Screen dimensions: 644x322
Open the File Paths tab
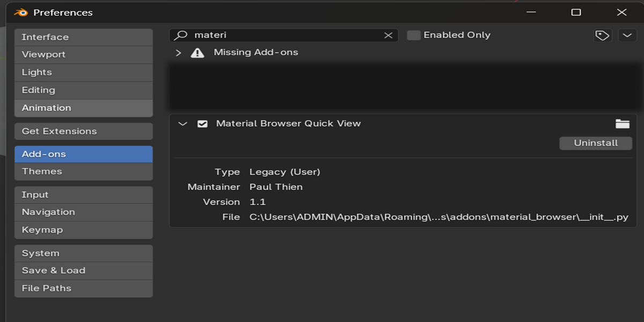tap(84, 288)
